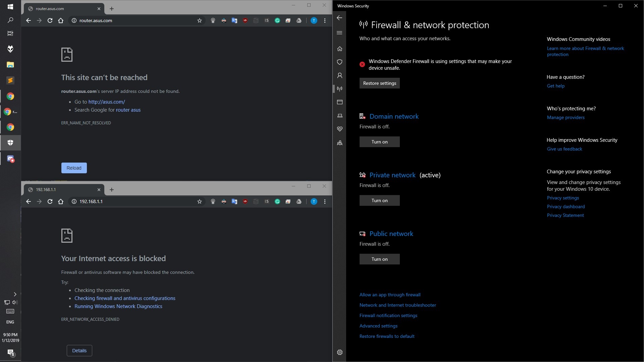Click the 192.168.1.1 address bar
The image size is (644, 362).
click(136, 201)
